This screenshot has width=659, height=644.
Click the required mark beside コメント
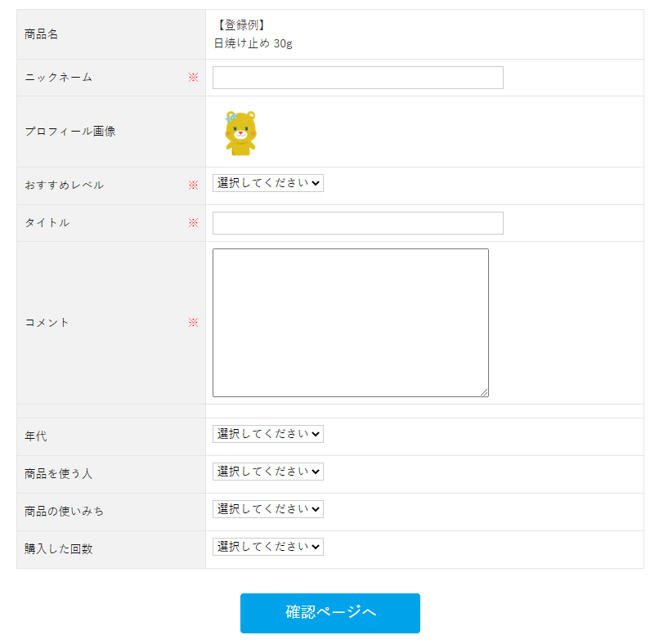pos(194,323)
